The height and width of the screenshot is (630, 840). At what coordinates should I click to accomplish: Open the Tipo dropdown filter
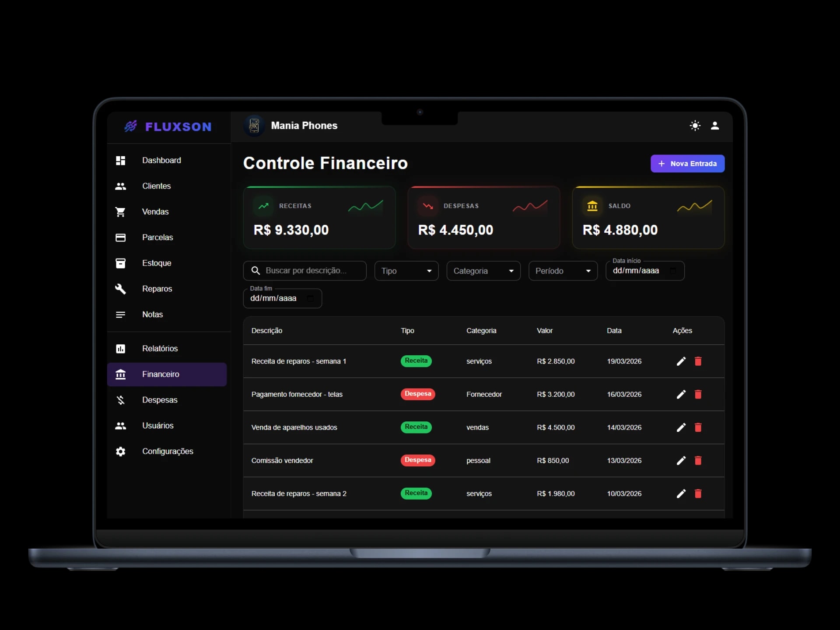click(406, 271)
